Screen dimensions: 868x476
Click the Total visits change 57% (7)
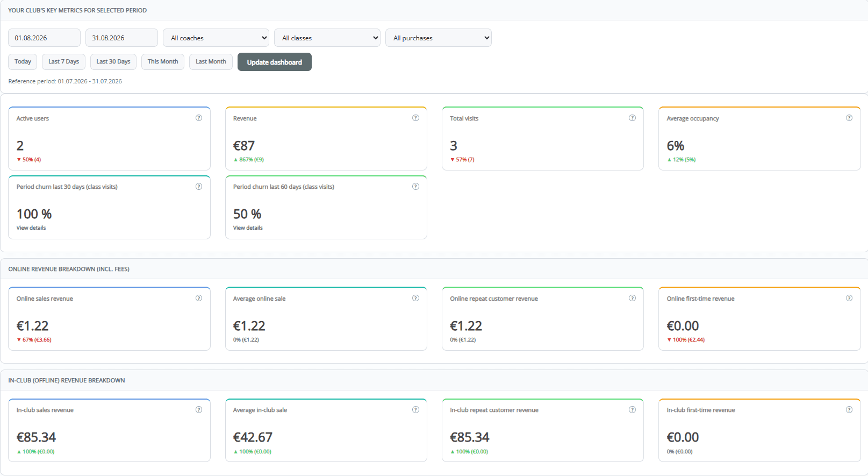click(462, 160)
